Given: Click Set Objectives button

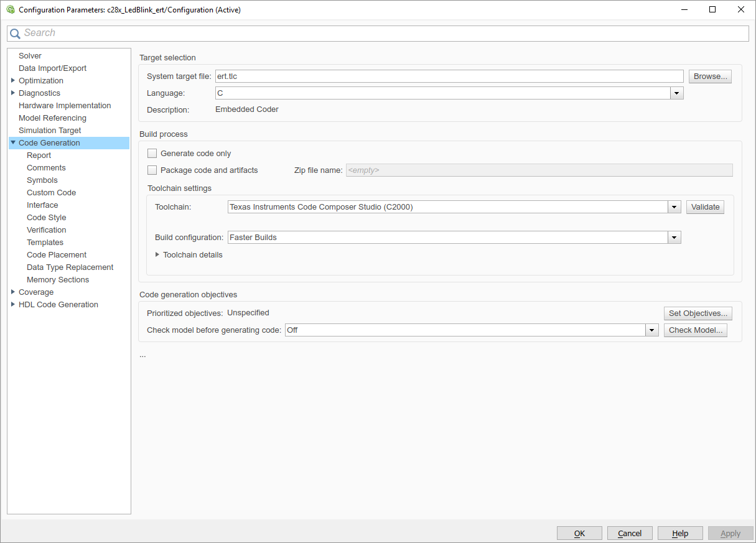Looking at the screenshot, I should (698, 313).
